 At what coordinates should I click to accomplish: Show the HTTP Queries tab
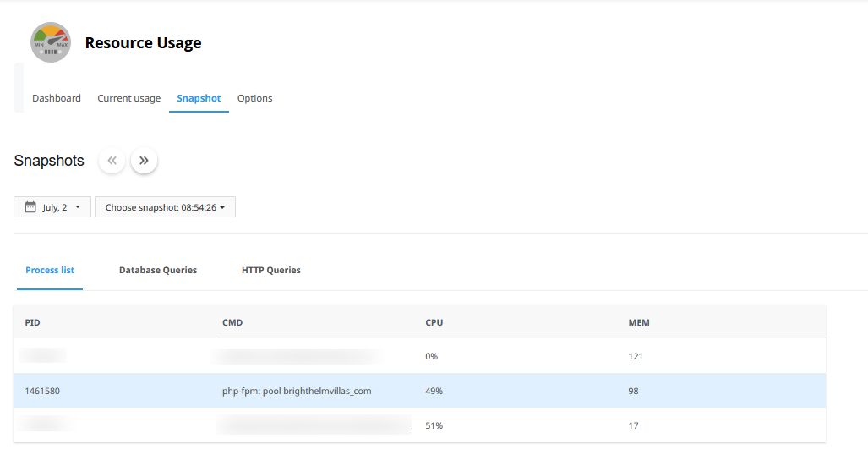pyautogui.click(x=270, y=270)
